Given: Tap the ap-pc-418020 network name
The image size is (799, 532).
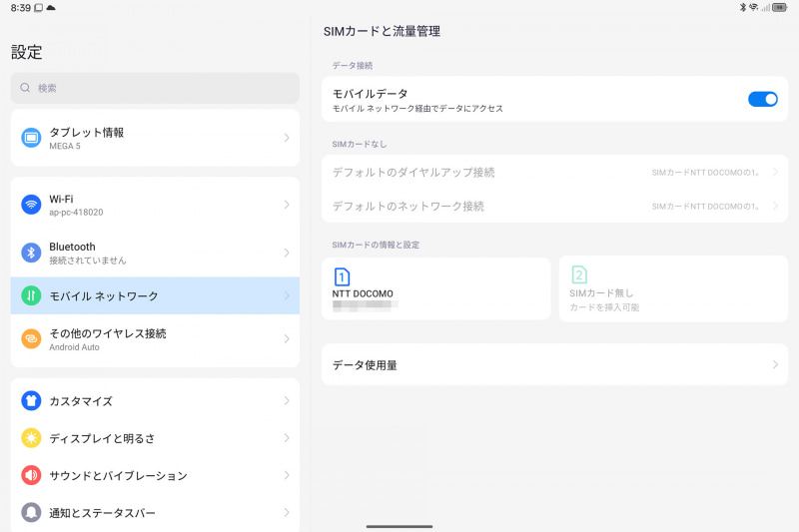Looking at the screenshot, I should pos(76,213).
